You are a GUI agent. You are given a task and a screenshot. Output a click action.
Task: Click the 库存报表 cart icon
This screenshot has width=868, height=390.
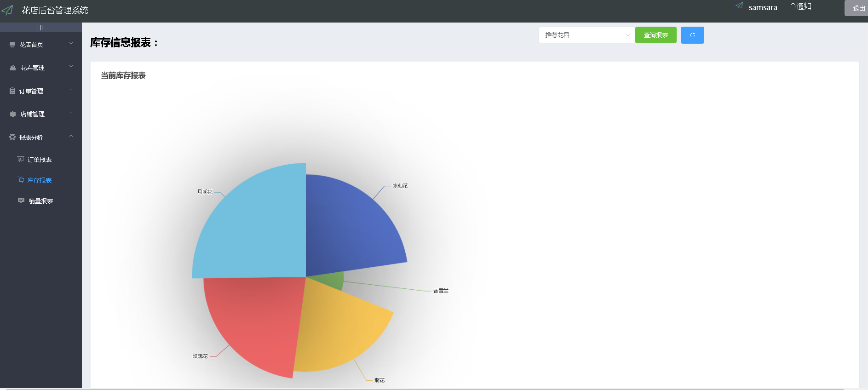coord(21,180)
